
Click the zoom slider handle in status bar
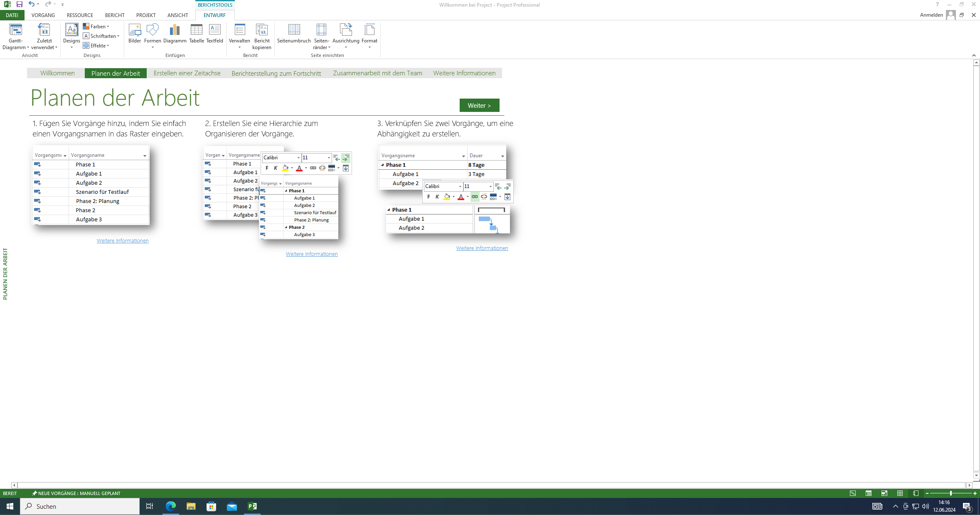(x=951, y=493)
